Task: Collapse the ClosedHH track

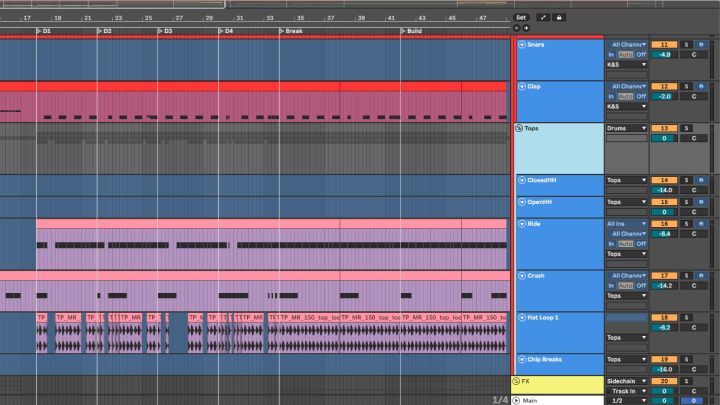Action: click(522, 180)
